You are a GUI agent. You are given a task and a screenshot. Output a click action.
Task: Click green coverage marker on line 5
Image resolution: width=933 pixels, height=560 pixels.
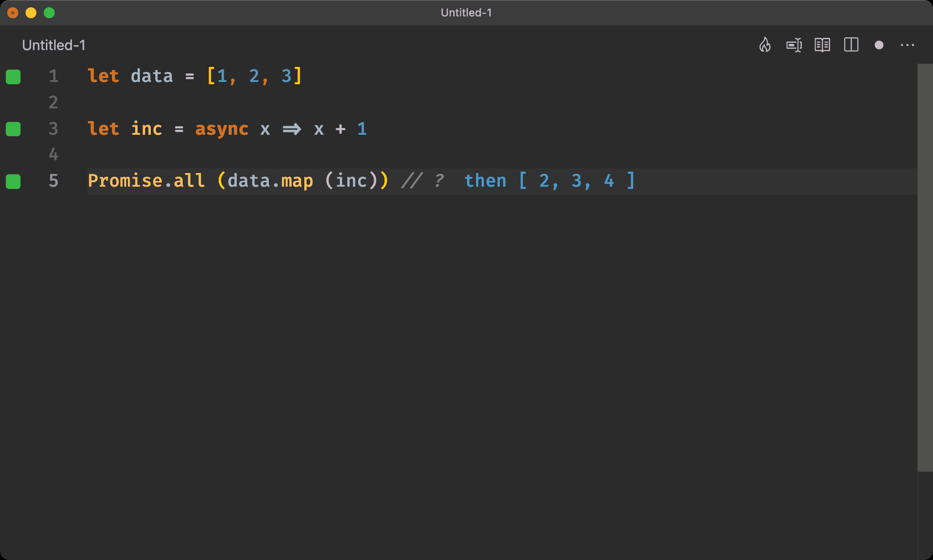(x=13, y=182)
